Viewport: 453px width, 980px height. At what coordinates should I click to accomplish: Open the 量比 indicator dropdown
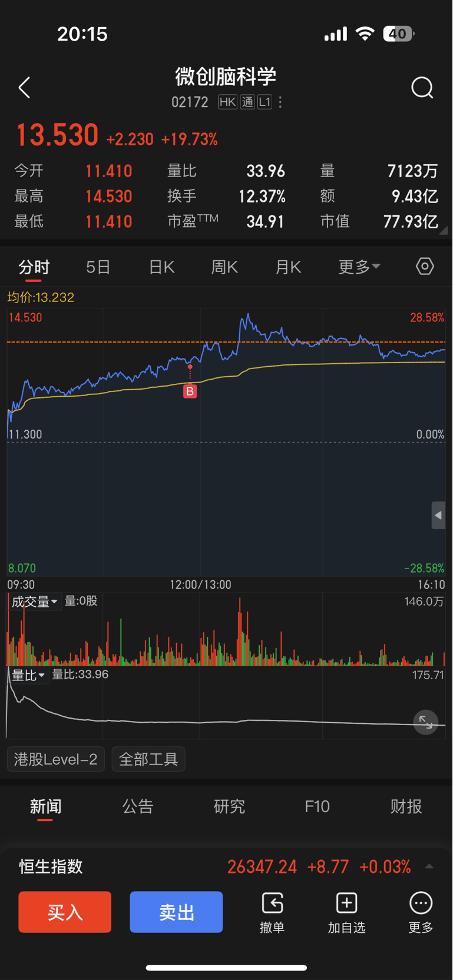[28, 675]
